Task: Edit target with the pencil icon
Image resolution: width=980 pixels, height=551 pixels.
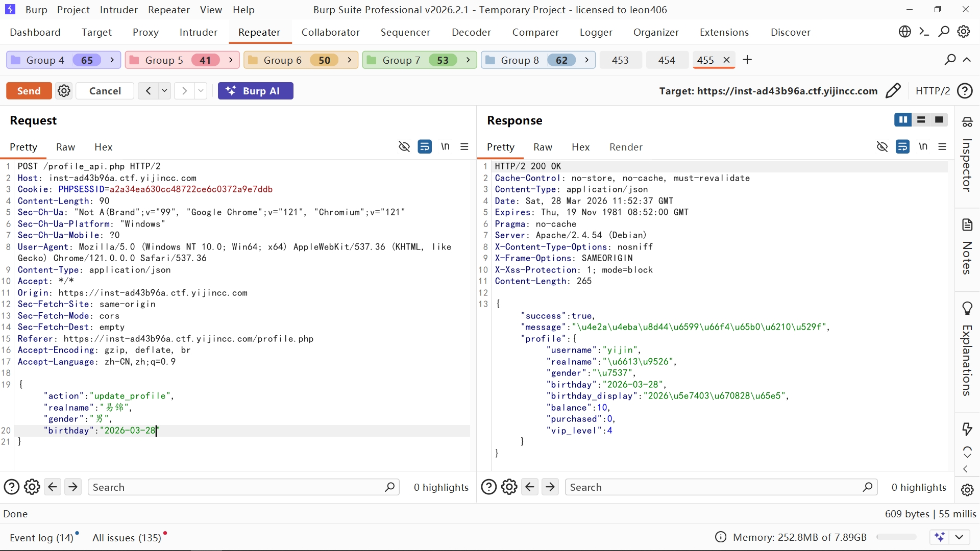Action: coord(893,91)
